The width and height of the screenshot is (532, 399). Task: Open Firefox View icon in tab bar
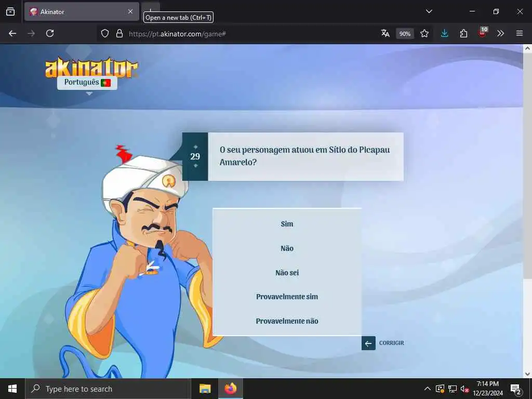point(10,11)
